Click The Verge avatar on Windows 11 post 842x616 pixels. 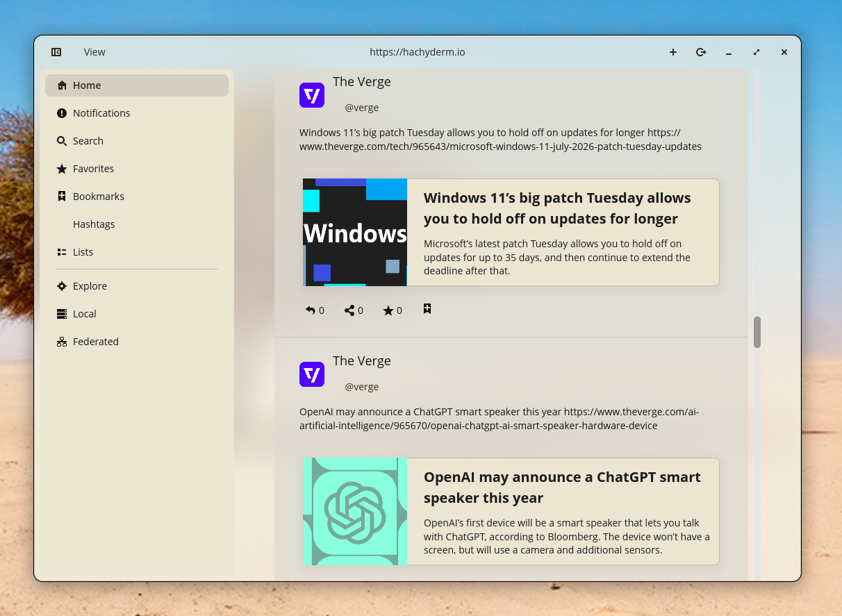click(x=312, y=95)
